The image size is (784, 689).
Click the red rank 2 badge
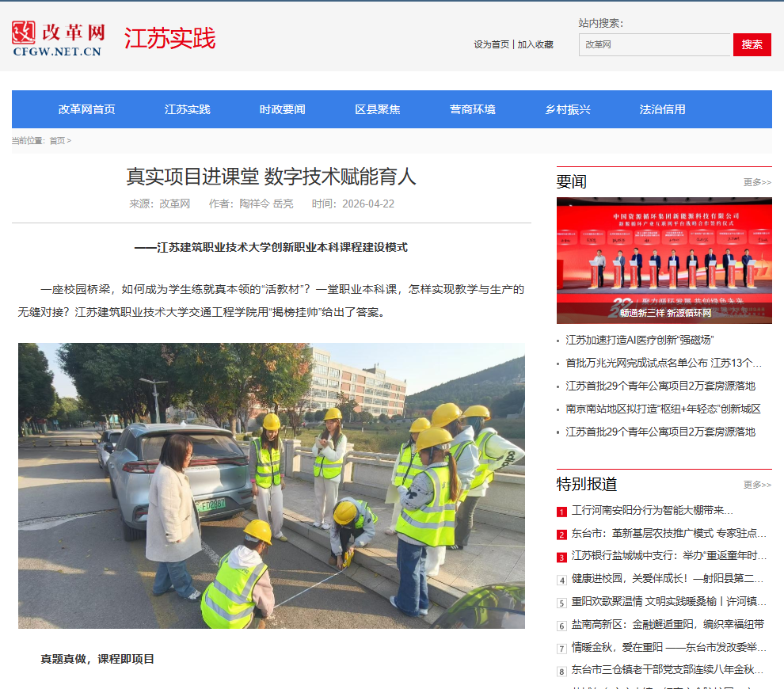[x=561, y=535]
